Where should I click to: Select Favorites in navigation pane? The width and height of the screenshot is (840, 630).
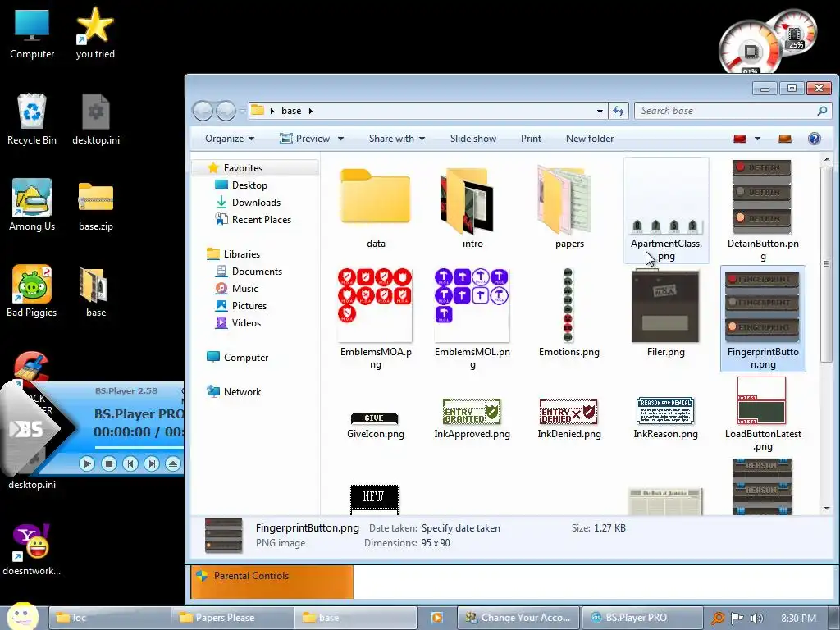pyautogui.click(x=243, y=168)
